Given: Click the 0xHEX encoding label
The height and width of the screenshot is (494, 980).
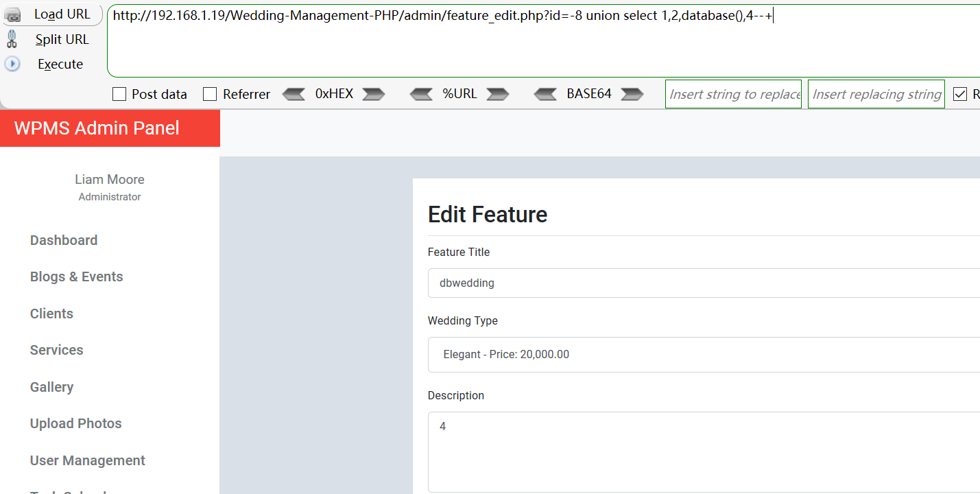Looking at the screenshot, I should click(334, 94).
